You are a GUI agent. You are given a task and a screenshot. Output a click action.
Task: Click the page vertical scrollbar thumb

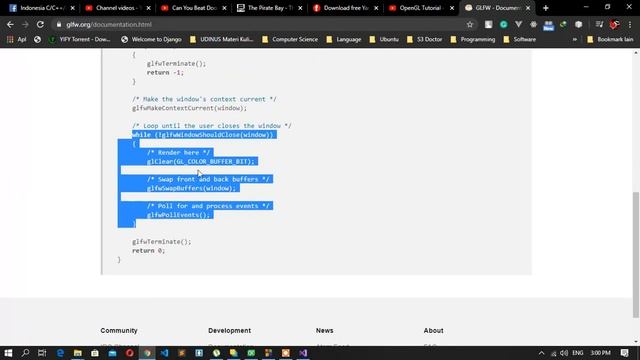(x=636, y=254)
